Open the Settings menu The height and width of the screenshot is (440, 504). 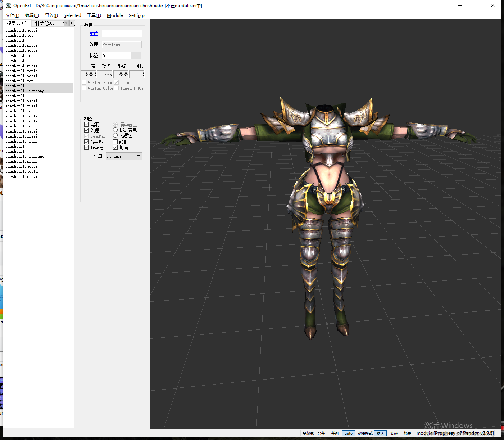click(137, 15)
